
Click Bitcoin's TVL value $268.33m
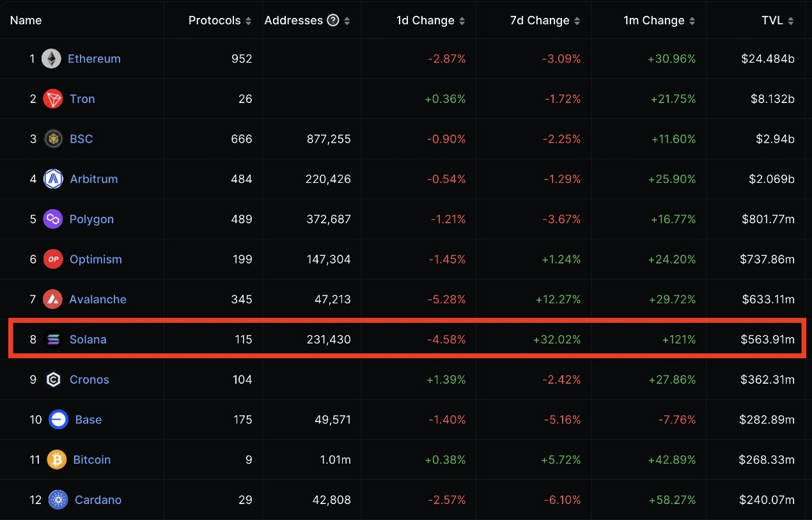coord(767,460)
